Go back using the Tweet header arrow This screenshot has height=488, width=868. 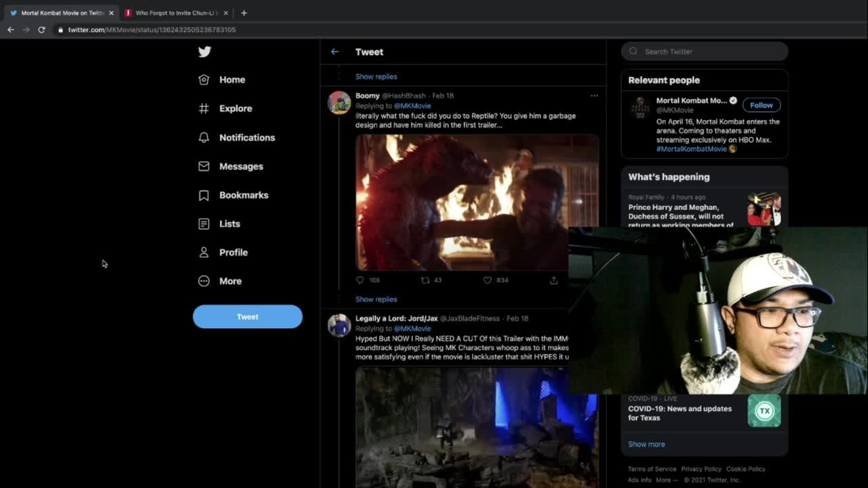[334, 52]
